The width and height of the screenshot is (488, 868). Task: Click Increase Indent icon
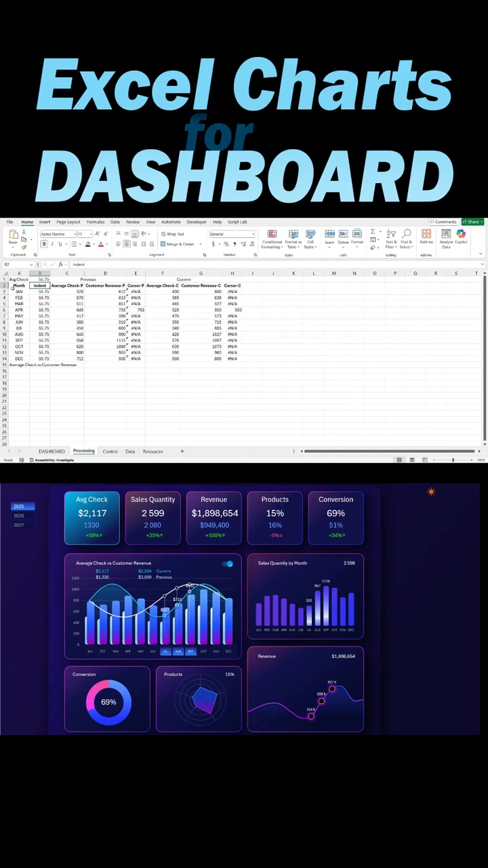[x=151, y=243]
